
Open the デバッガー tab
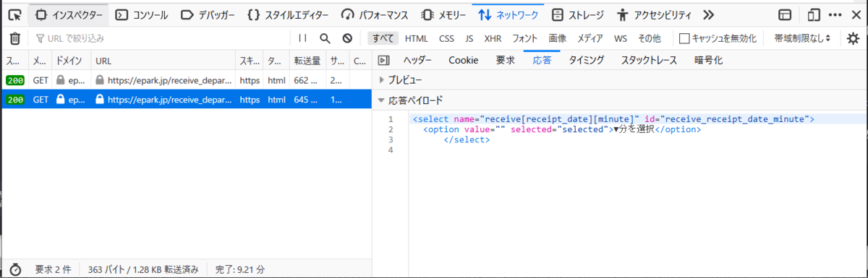pos(207,14)
